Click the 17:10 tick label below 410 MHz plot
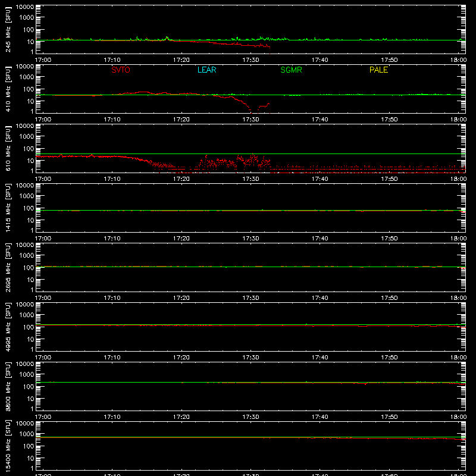This screenshot has height=476, width=476. point(112,120)
